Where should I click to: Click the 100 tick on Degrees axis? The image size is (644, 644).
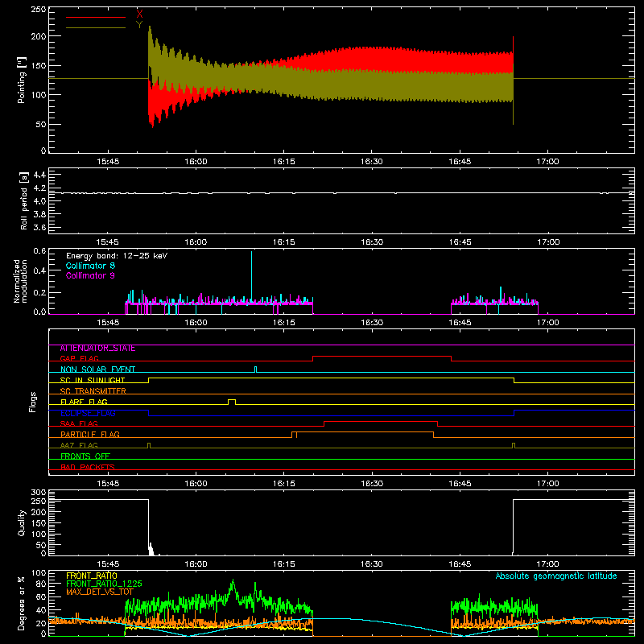coord(39,573)
